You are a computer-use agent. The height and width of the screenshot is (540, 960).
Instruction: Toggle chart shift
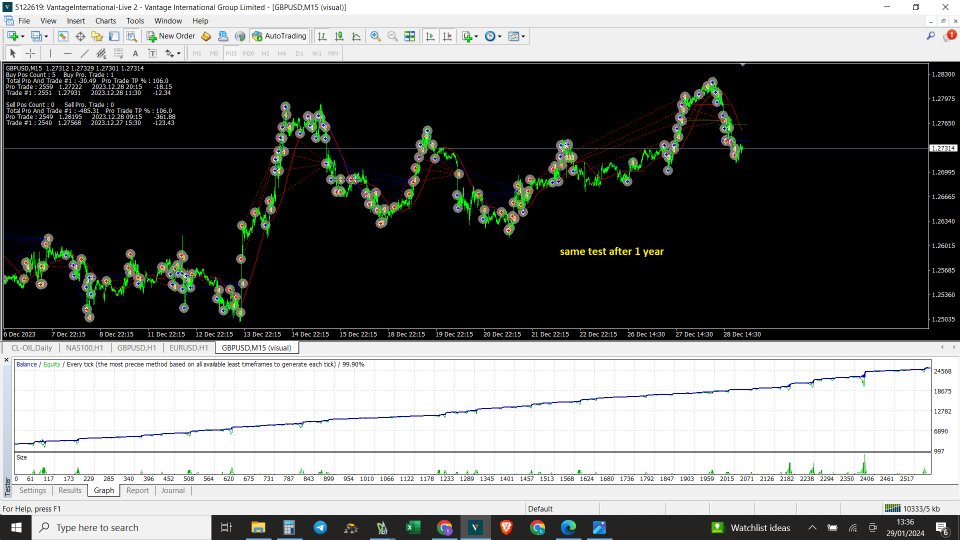[445, 36]
